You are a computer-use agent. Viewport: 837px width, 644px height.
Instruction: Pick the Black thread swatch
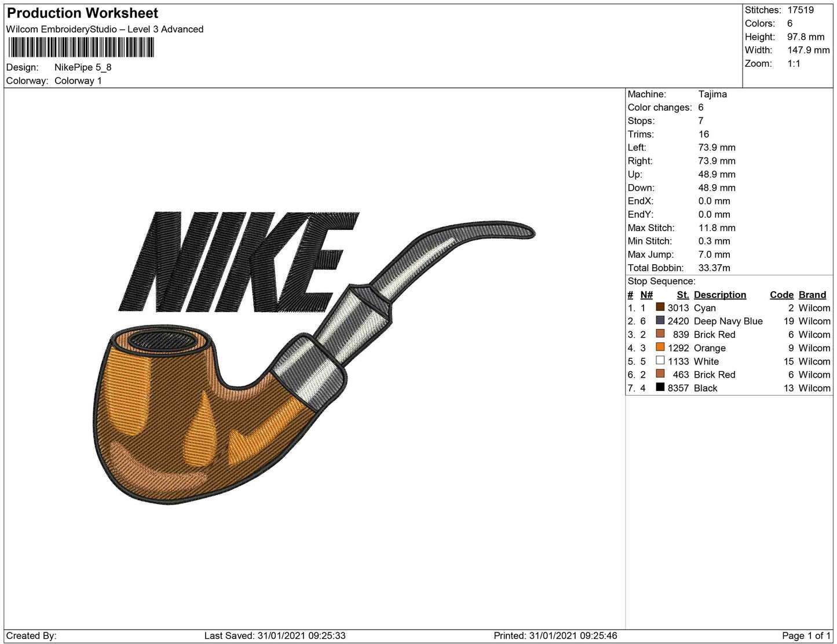tap(660, 387)
